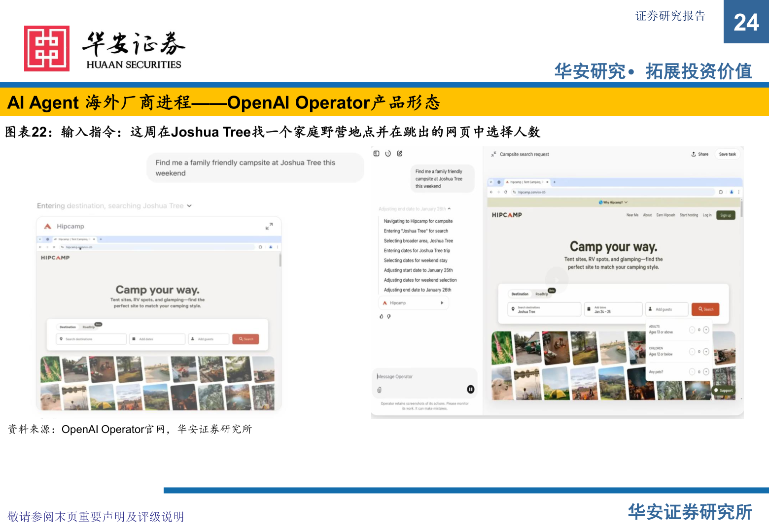Decrease Children count with minus button
This screenshot has height=532, width=769.
pos(692,351)
